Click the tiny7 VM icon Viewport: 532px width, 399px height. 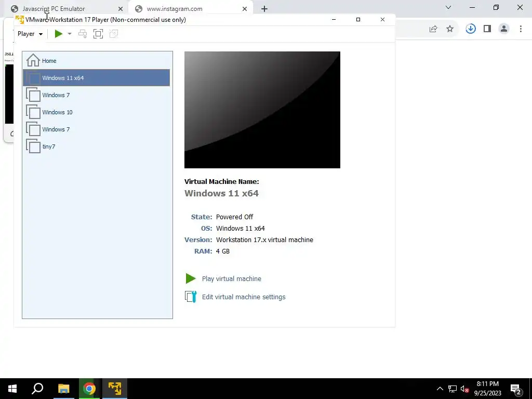(x=33, y=146)
